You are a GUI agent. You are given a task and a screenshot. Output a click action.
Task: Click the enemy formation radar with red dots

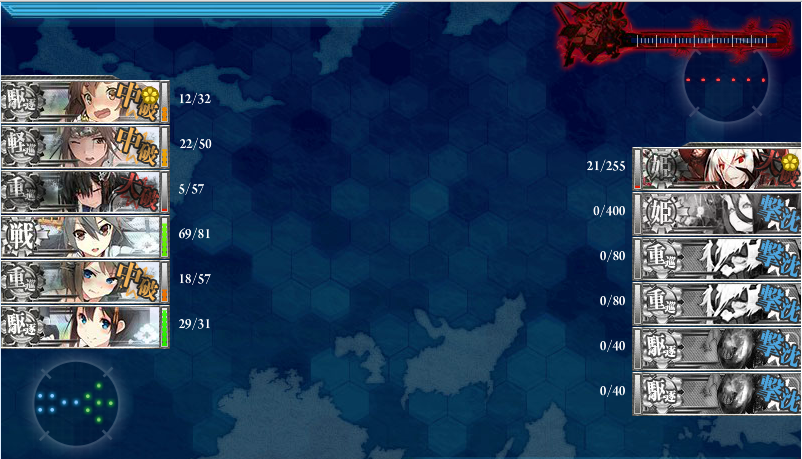(726, 79)
